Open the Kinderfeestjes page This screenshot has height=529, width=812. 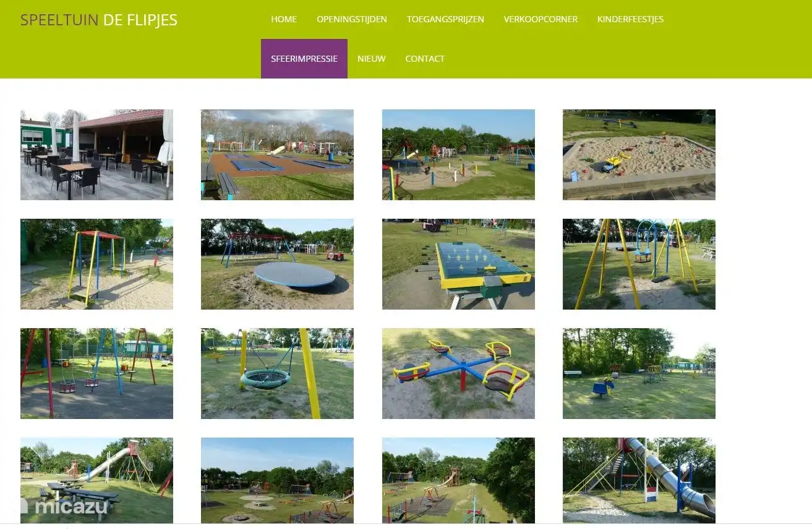tap(630, 19)
